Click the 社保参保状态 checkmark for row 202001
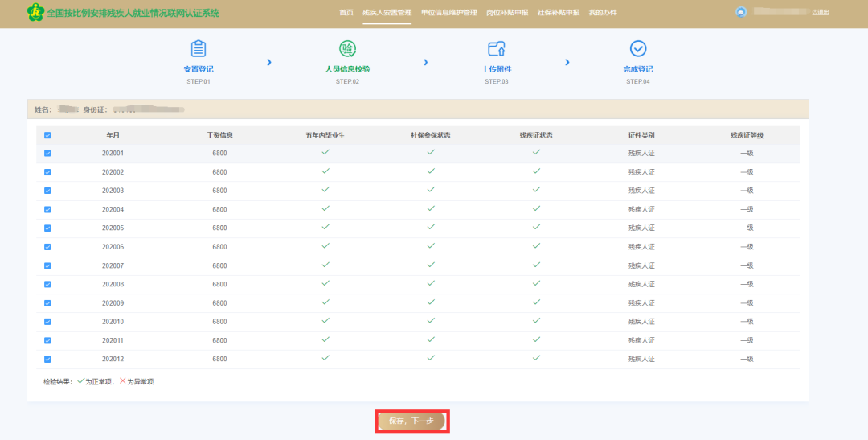The height and width of the screenshot is (440, 868). tap(431, 152)
